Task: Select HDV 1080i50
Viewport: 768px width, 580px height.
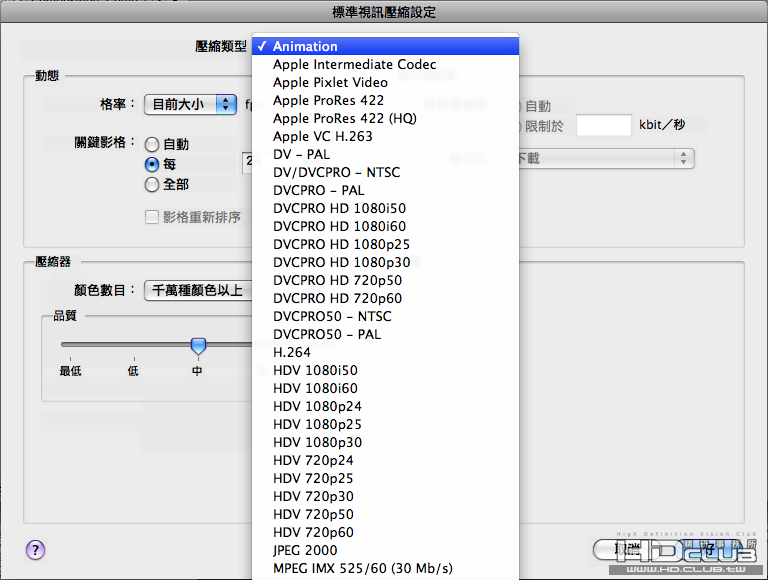Action: [x=385, y=370]
